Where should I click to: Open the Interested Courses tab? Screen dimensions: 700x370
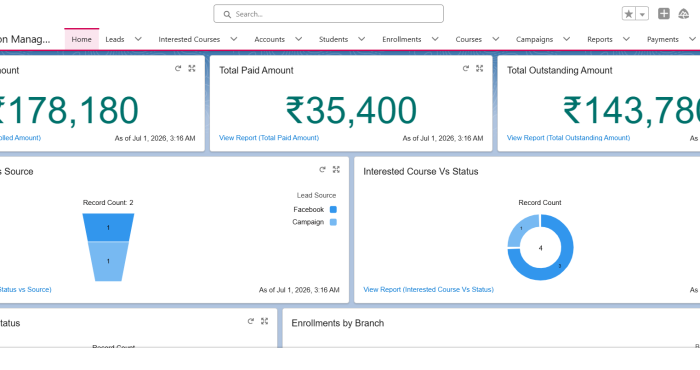point(189,39)
